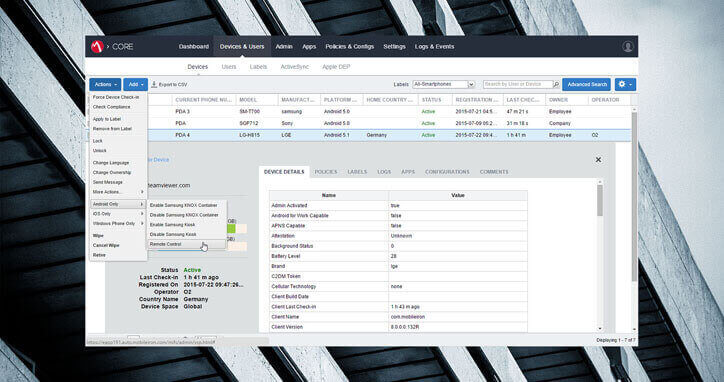
Task: Switch to the ActiveSync sub-tab
Action: pos(295,67)
